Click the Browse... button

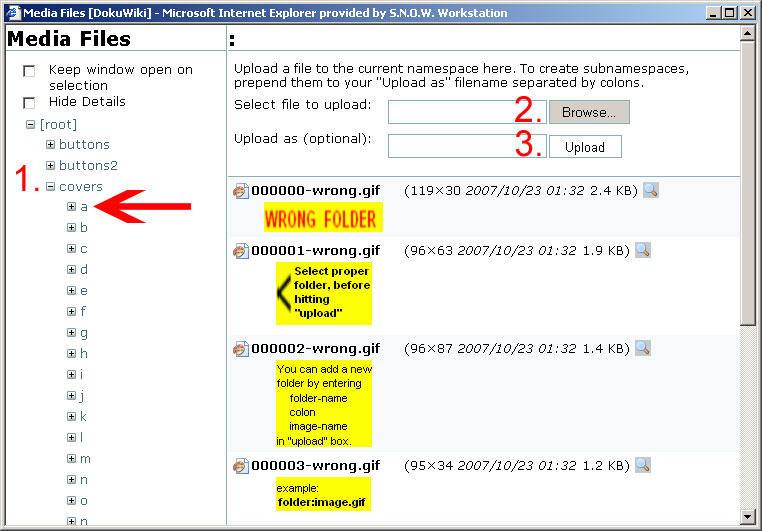tap(589, 112)
